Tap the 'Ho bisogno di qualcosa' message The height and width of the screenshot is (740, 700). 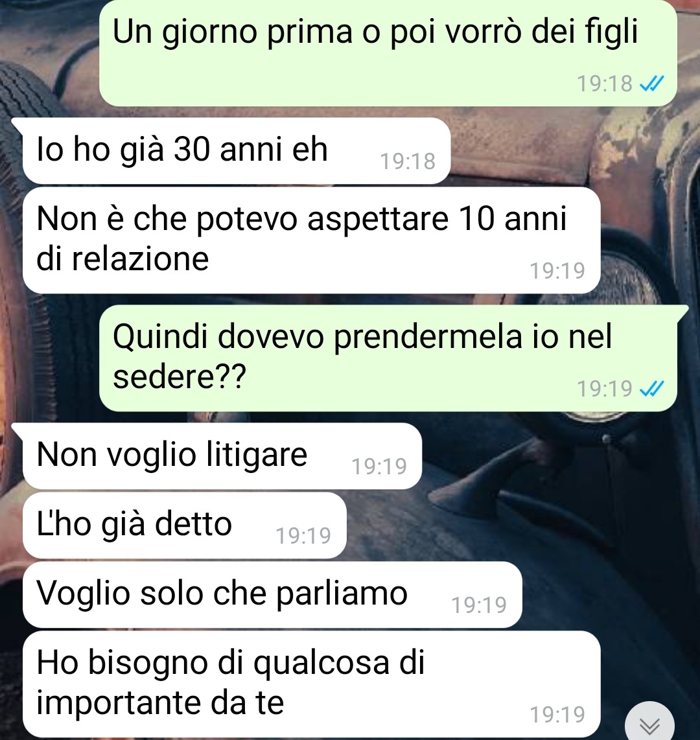(x=312, y=684)
